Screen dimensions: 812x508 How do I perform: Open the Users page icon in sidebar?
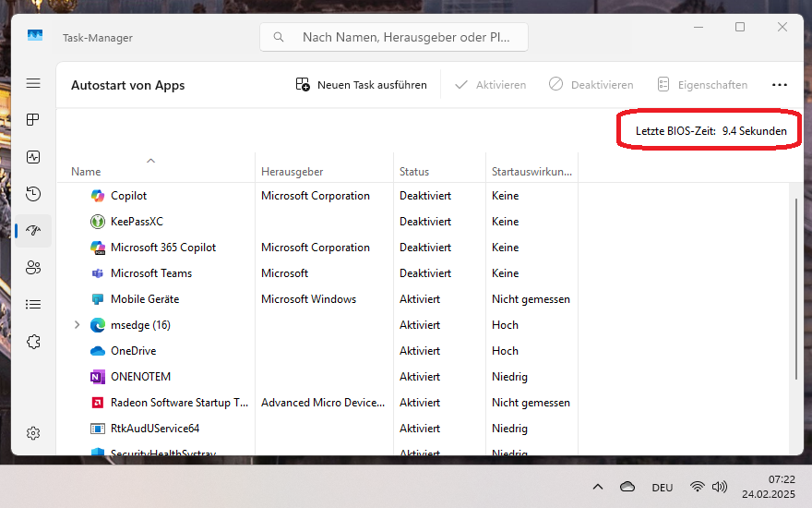(33, 268)
